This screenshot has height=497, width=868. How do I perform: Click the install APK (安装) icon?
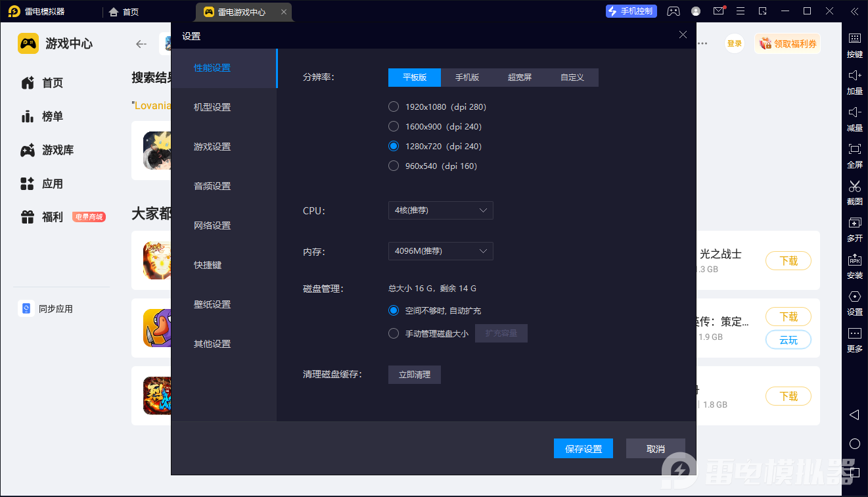coord(854,260)
